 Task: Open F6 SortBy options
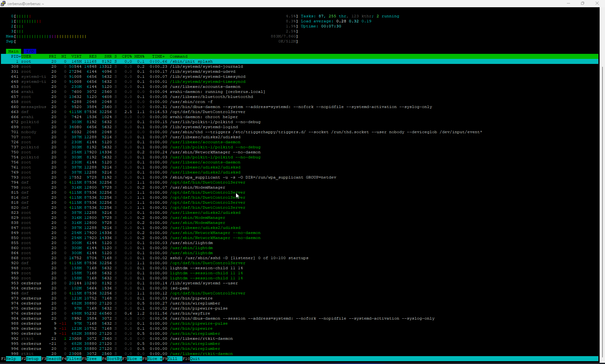tap(112, 359)
